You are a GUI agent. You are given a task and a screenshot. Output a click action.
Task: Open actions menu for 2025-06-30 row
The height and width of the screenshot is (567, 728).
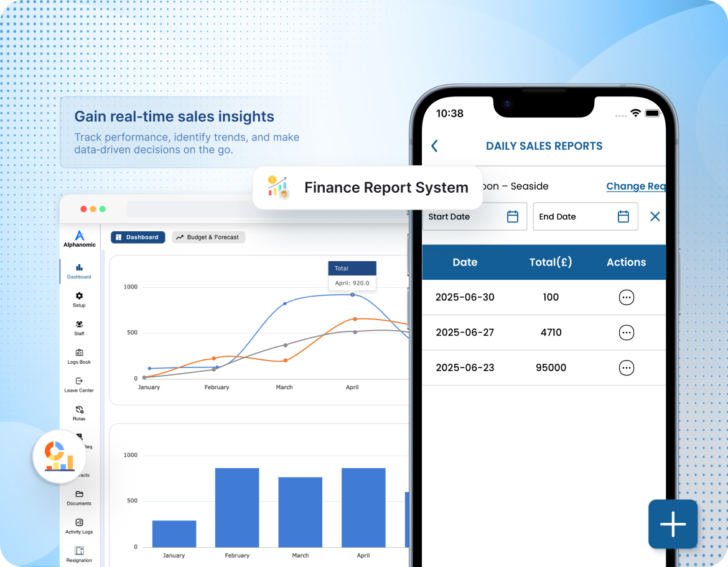tap(627, 297)
